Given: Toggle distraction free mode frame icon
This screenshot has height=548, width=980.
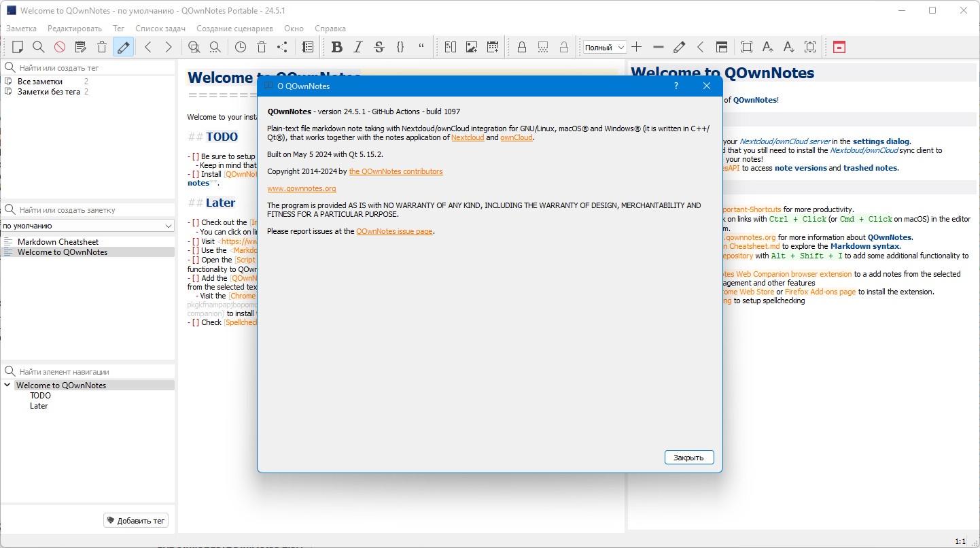Looking at the screenshot, I should (747, 47).
